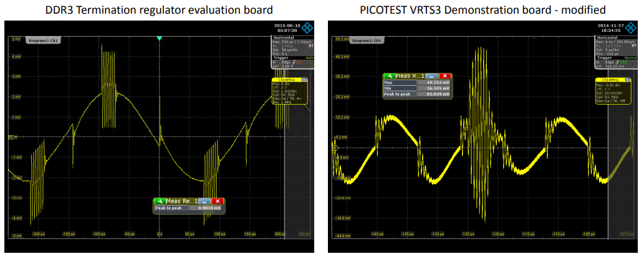This screenshot has height=264, width=644.
Task: Minimize the left scope's Meas Results box
Action: tap(204, 201)
